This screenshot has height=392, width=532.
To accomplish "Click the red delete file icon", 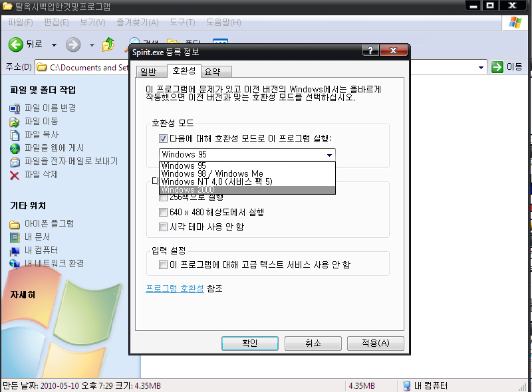I will (15, 175).
